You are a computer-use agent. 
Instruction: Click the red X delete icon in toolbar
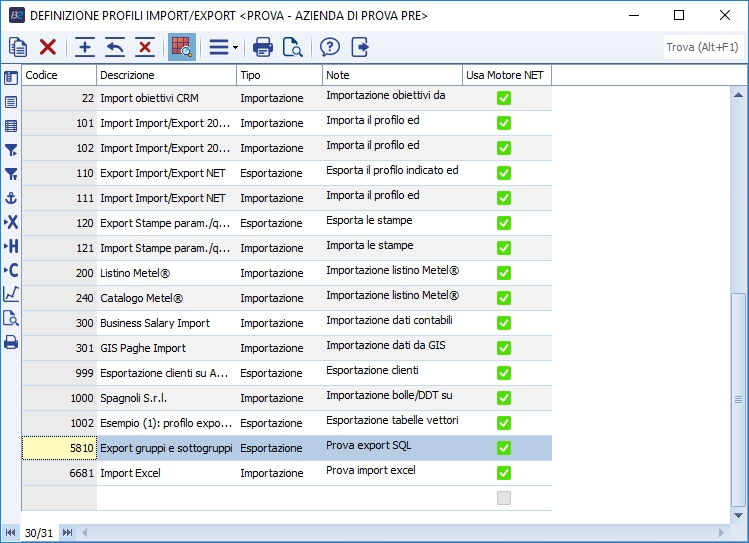[47, 47]
